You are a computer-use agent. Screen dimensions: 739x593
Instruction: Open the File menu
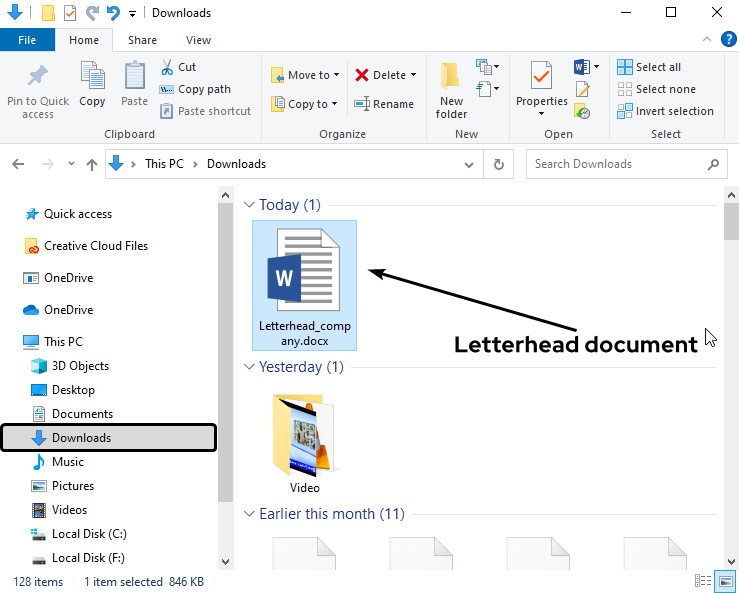point(27,40)
